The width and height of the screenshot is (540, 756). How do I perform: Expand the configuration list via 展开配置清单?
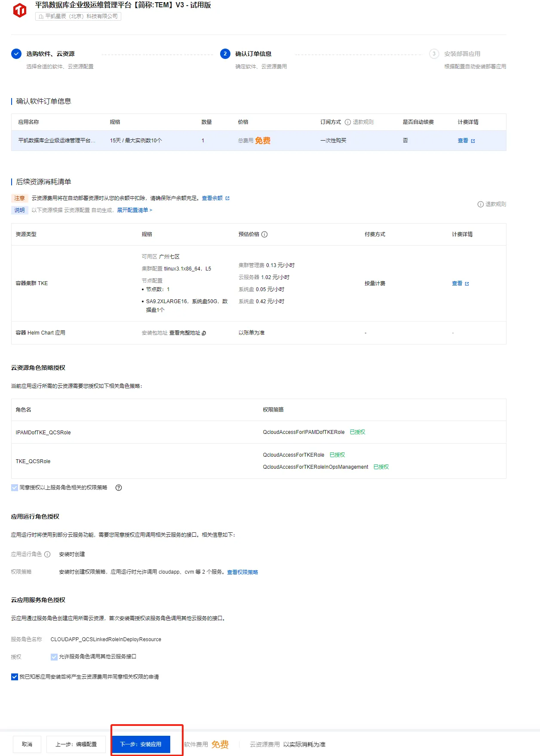coord(135,210)
